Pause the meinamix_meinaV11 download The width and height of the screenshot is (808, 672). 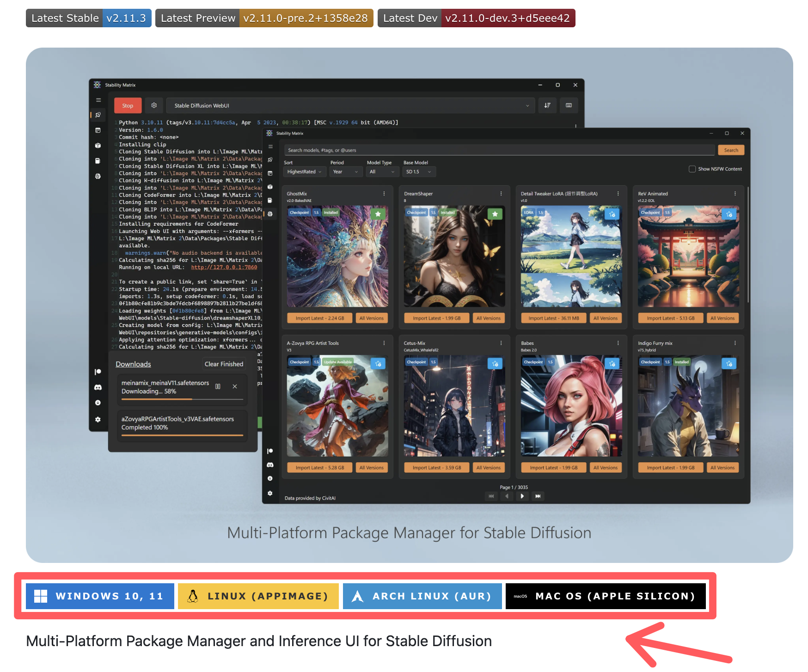point(218,387)
